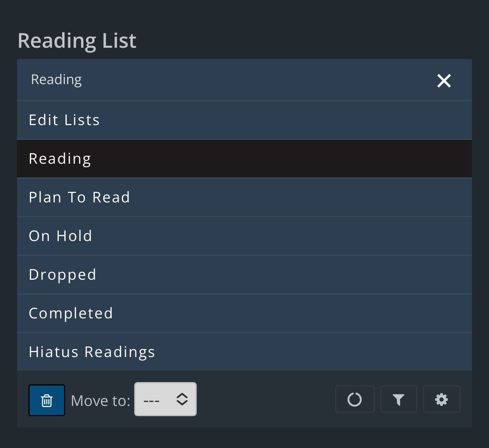
Task: Click the selected 'Reading' header of the list selector
Action: pos(56,80)
